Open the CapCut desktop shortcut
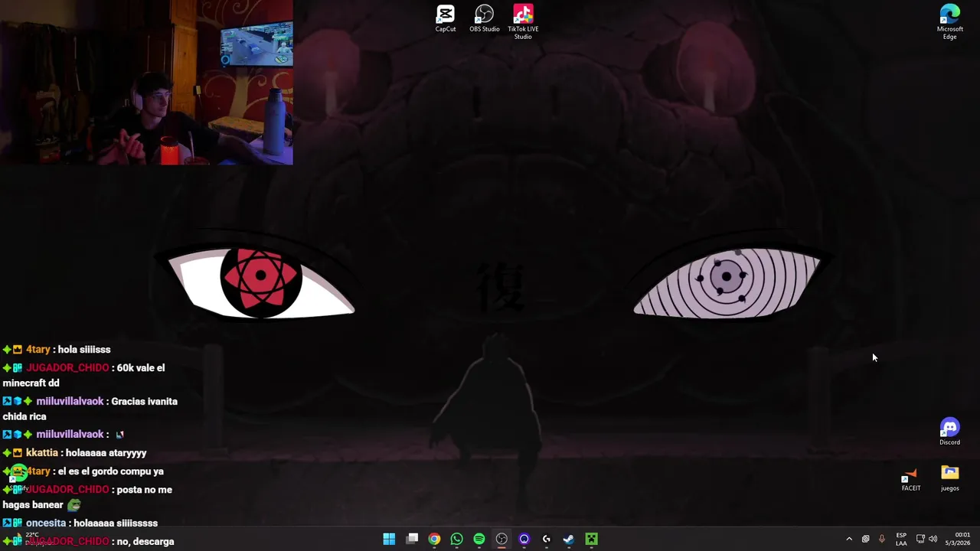Viewport: 980px width, 551px height. click(x=446, y=18)
